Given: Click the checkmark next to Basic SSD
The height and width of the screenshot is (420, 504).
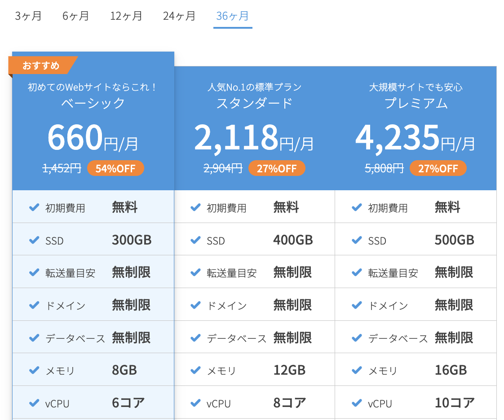Looking at the screenshot, I should click(34, 240).
